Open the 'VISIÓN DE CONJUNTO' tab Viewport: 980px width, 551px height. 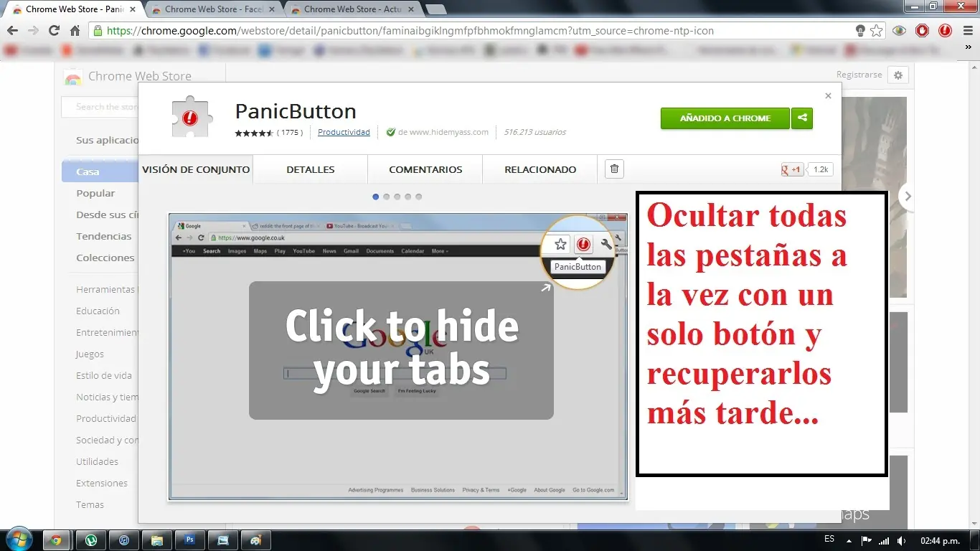tap(196, 169)
